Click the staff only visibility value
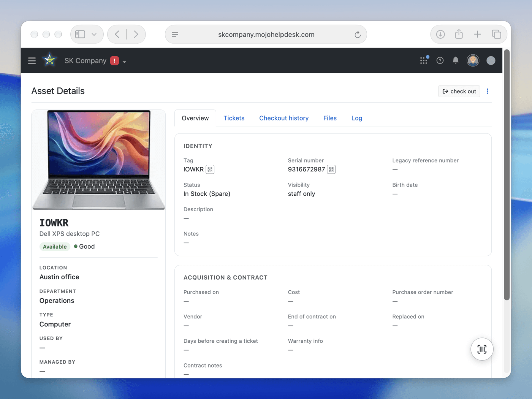Image resolution: width=532 pixels, height=399 pixels. click(x=301, y=194)
